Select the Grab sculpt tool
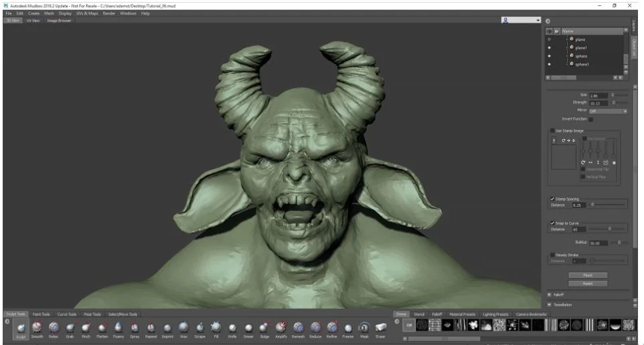The image size is (644, 345). [69, 328]
